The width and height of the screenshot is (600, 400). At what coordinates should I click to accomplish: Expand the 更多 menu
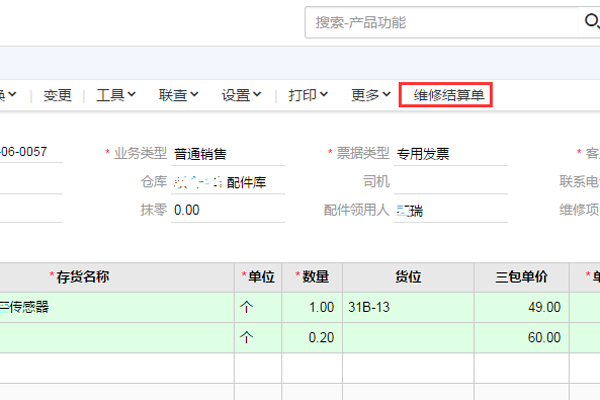click(x=371, y=95)
